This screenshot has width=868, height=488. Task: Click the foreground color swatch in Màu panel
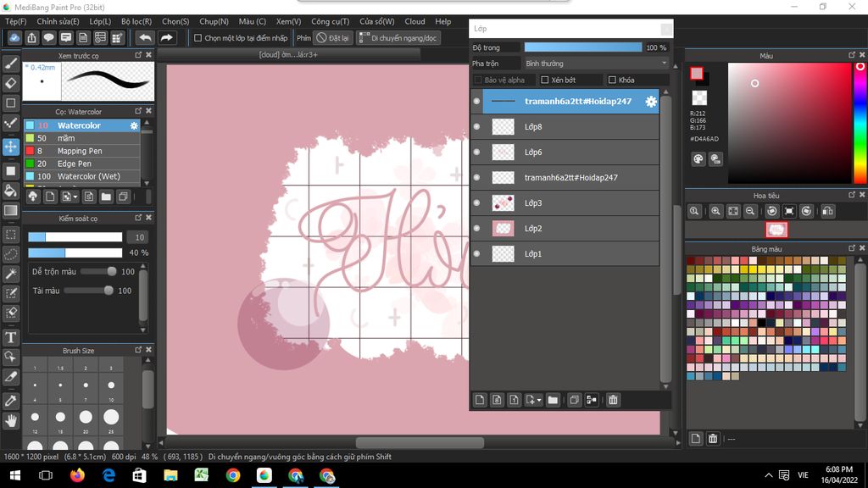point(697,74)
